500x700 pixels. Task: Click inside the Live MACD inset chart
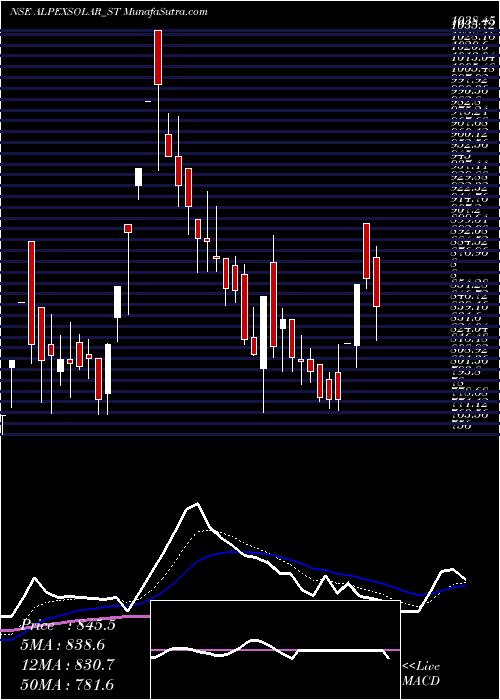(275, 650)
